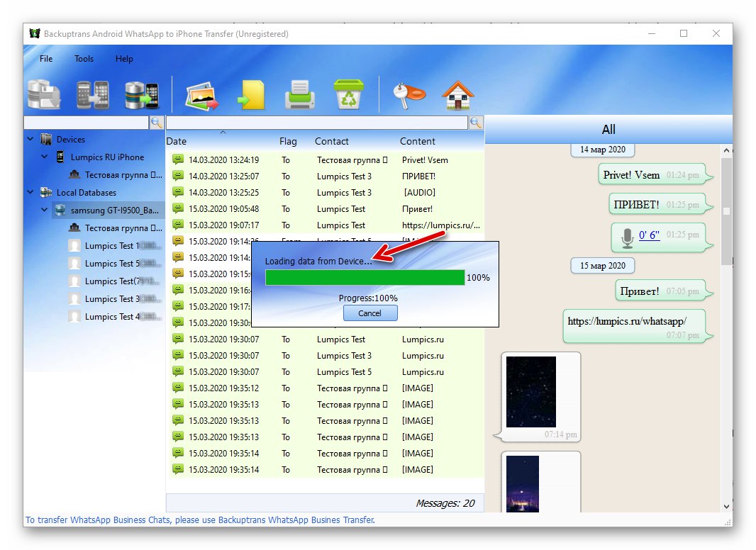
Task: Open the 0' 6" audio message link
Action: pyautogui.click(x=649, y=235)
